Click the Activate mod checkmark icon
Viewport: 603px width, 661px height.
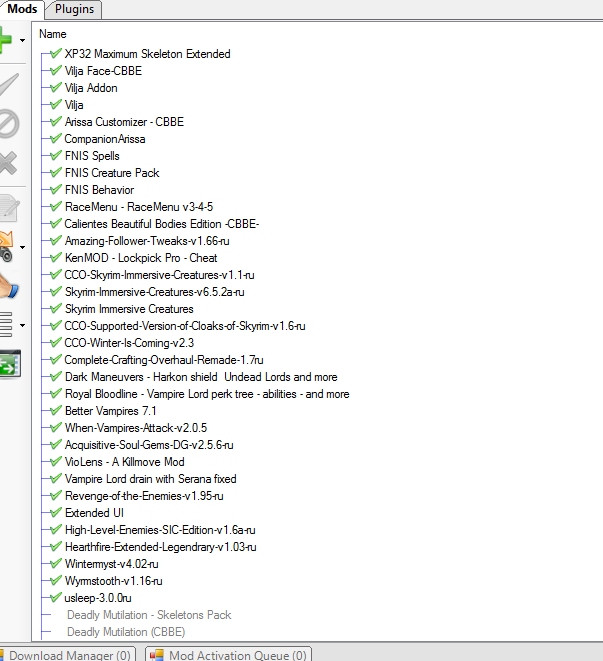tap(9, 84)
